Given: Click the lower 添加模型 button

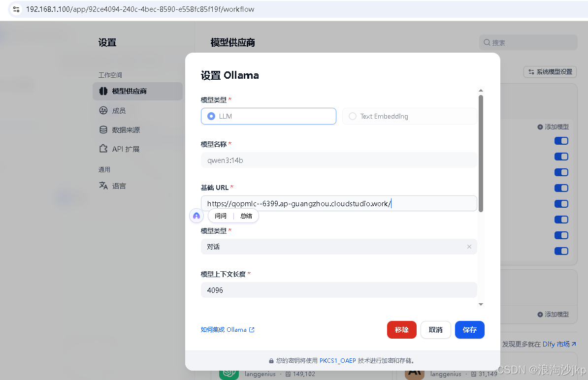Looking at the screenshot, I should click(553, 315).
